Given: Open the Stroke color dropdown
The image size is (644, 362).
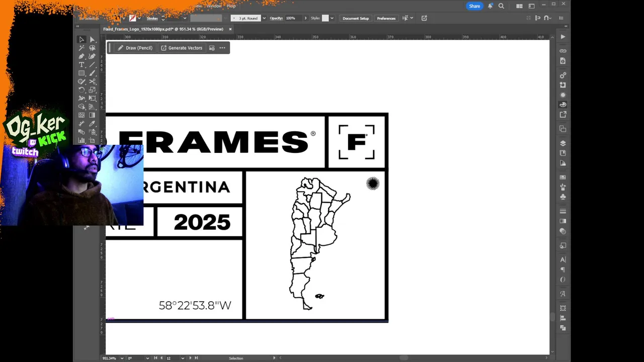Looking at the screenshot, I should (x=139, y=18).
